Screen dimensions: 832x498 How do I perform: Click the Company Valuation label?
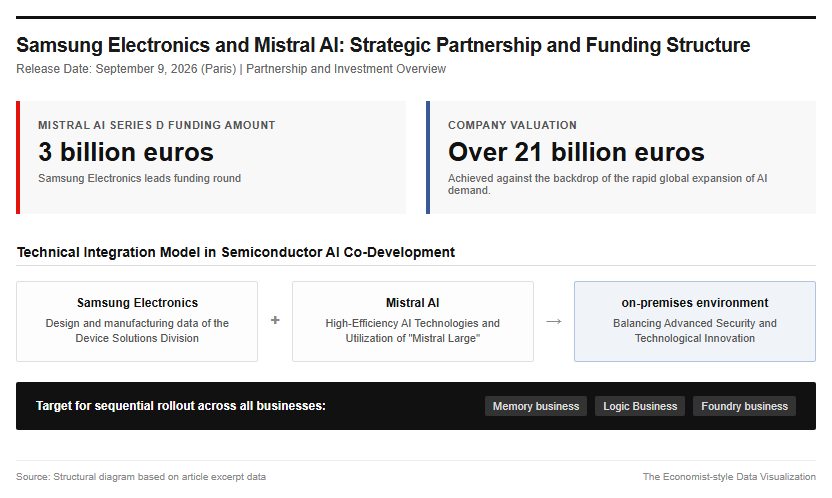pyautogui.click(x=512, y=125)
